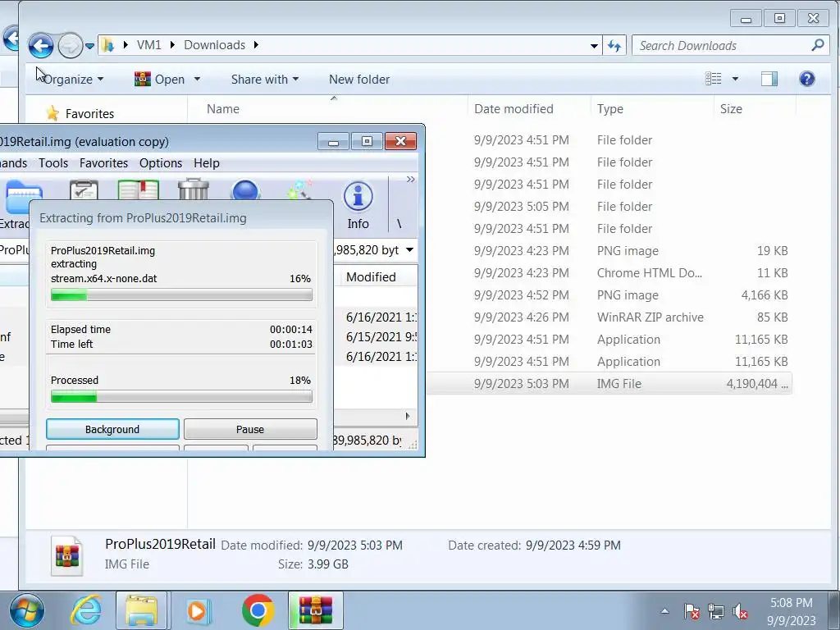Select the File folder row dated 5:05 PM
Screen dimensions: 840x630
coord(609,206)
